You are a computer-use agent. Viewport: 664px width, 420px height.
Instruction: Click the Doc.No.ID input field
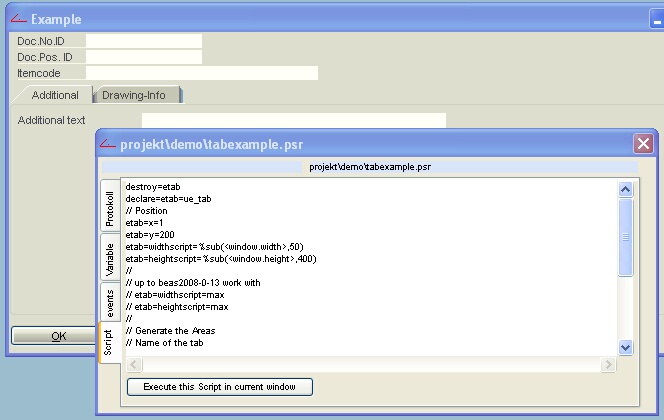[x=143, y=41]
